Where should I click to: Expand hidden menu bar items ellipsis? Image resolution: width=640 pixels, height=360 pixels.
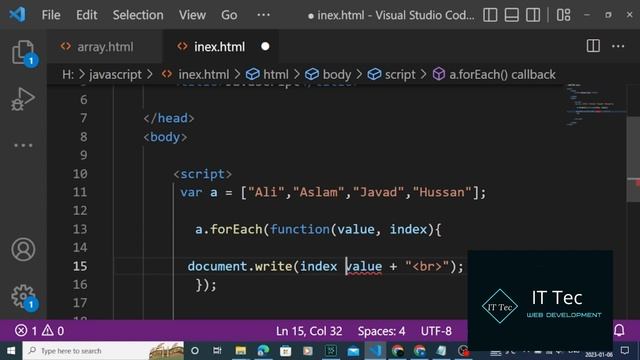tap(264, 15)
